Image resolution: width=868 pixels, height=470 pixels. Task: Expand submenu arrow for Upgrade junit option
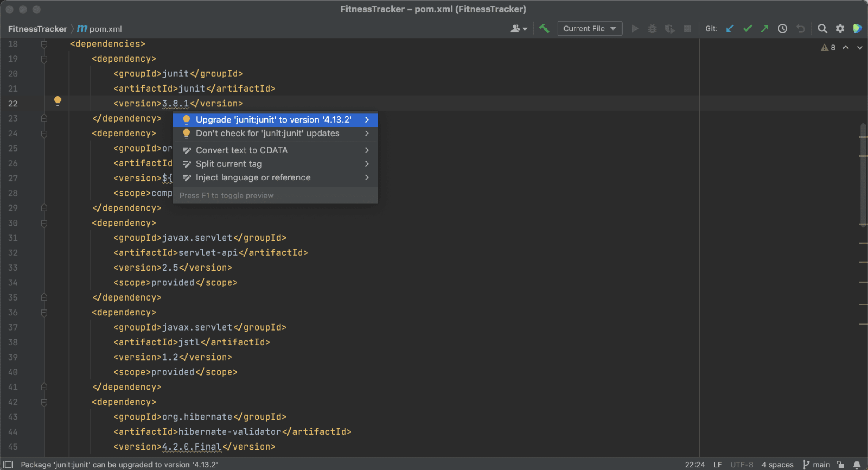pyautogui.click(x=367, y=120)
